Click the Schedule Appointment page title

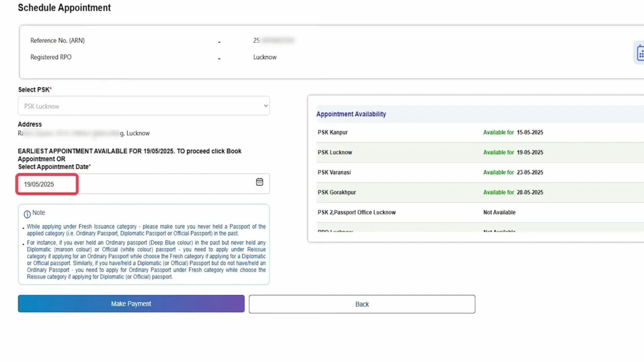coord(64,8)
